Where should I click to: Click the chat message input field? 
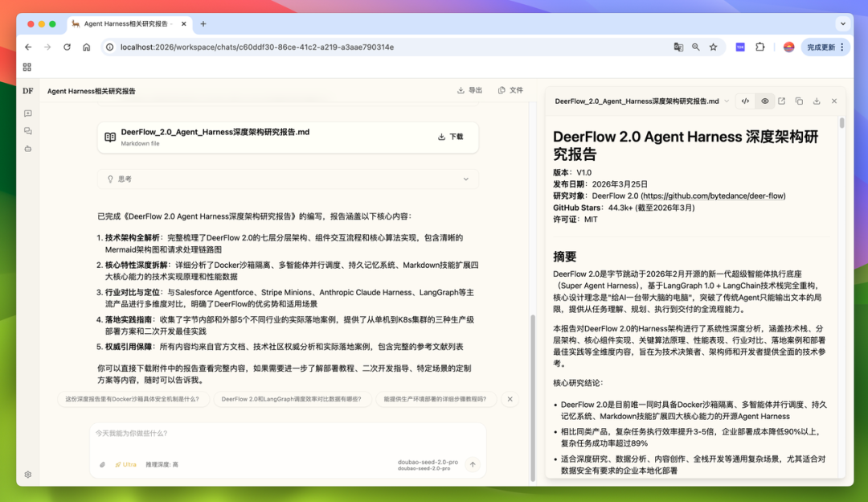tap(288, 434)
